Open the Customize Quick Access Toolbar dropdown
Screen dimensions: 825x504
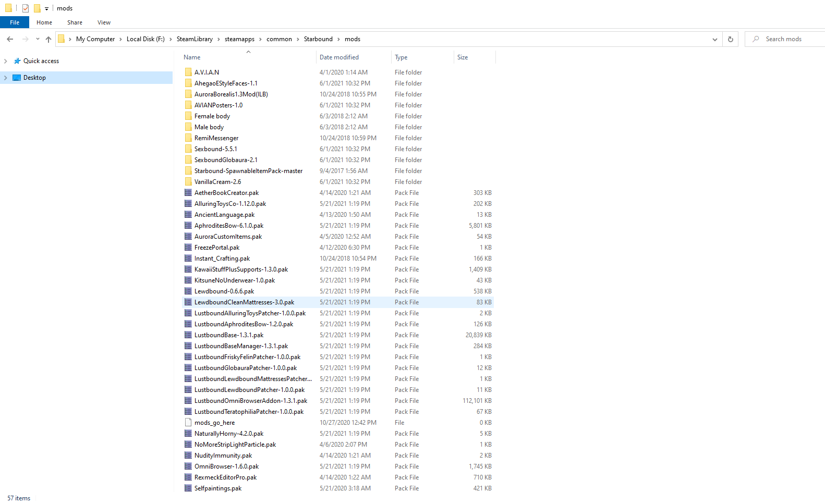click(x=46, y=8)
